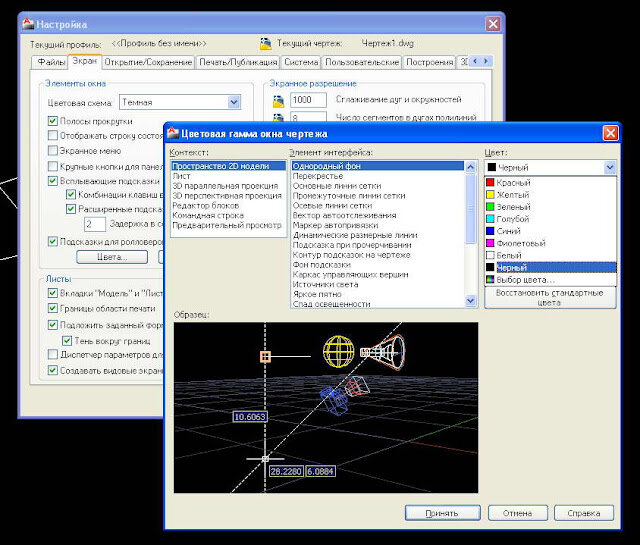Uncheck Границы области печати
This screenshot has width=640, height=545.
click(53, 308)
